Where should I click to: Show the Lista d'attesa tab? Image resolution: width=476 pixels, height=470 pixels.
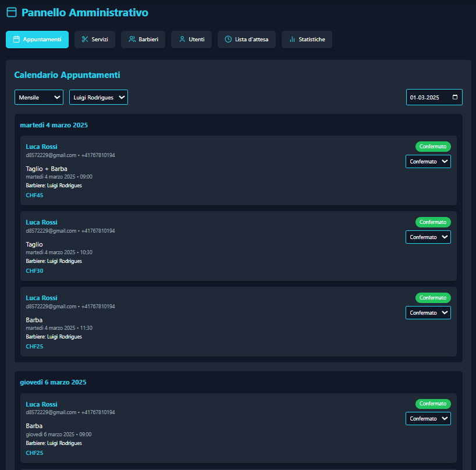pyautogui.click(x=247, y=40)
